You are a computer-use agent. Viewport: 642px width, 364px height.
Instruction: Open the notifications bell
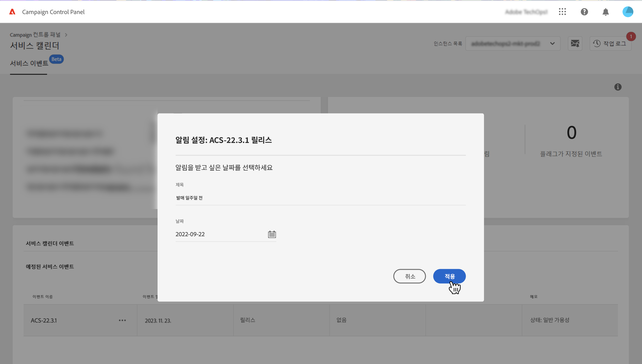606,12
